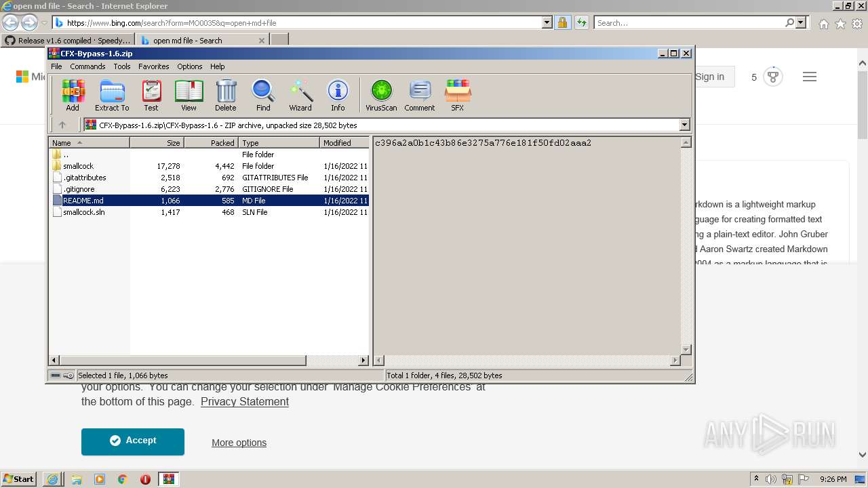Screen dimensions: 868x488
Task: Open a new IE tab
Action: click(x=279, y=40)
